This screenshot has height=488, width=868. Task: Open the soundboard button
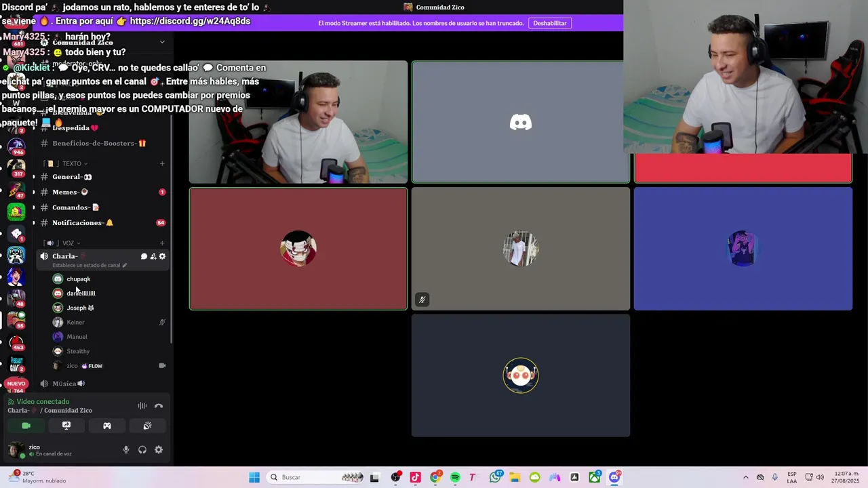tap(147, 426)
